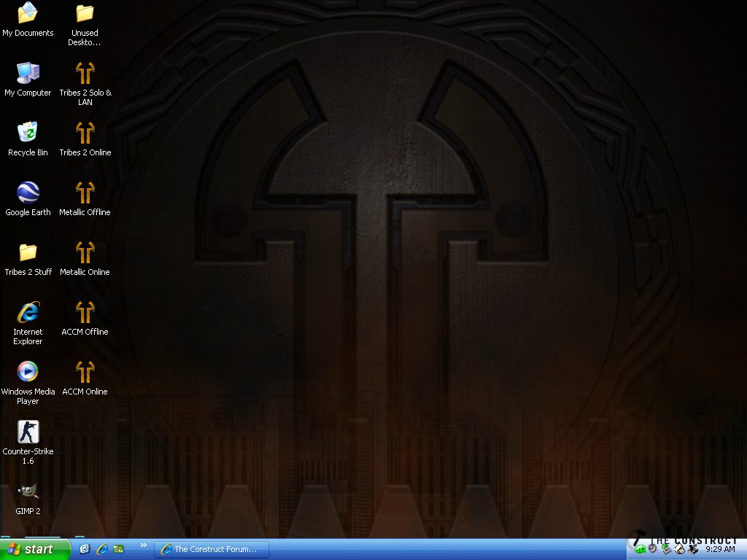Click the green chat bubble tray icon
The image size is (747, 560).
[x=640, y=550]
